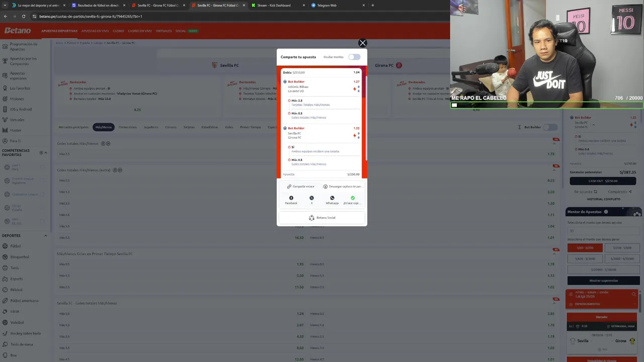The width and height of the screenshot is (644, 362).
Task: Share the bet on Facebook
Action: pos(291,200)
